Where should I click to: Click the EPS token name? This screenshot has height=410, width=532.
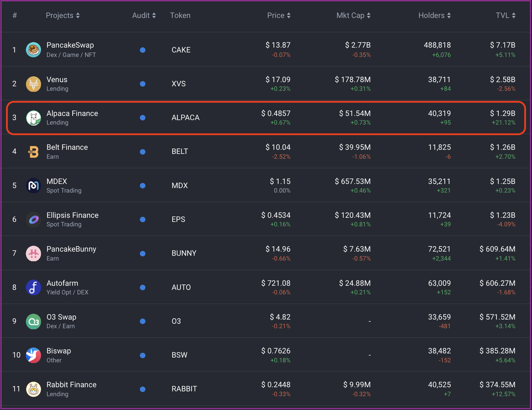178,220
